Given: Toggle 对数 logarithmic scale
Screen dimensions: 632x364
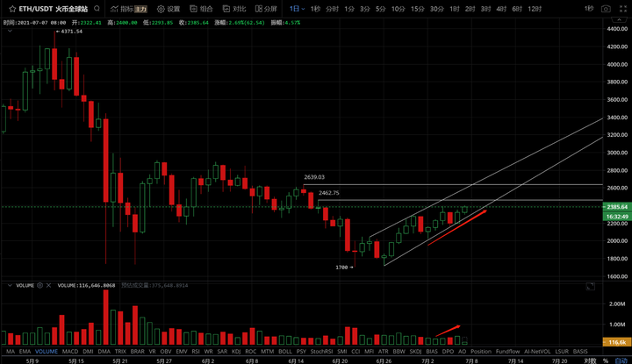Looking at the screenshot, I should 590,360.
